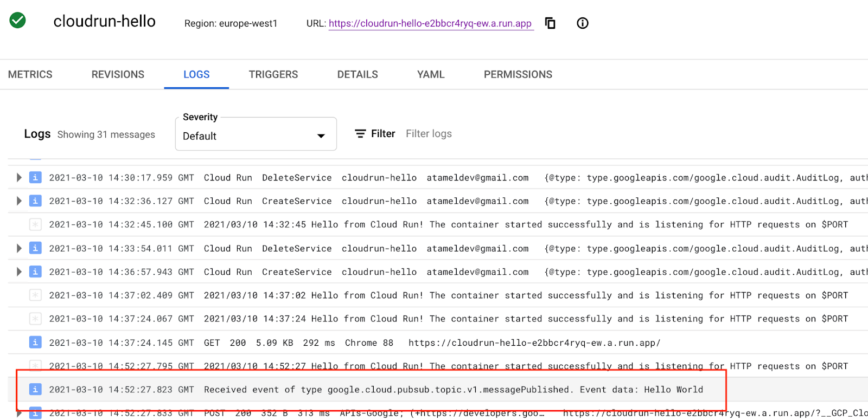Go to the Triggers tab

coord(273,74)
